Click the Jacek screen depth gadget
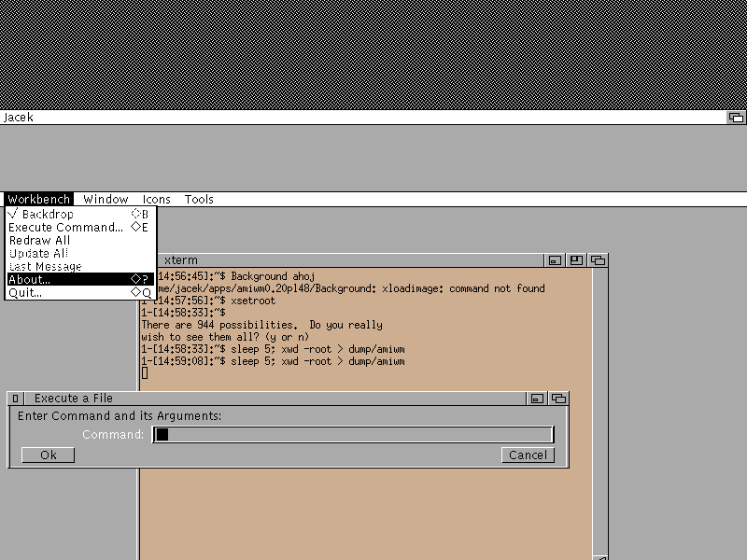The width and height of the screenshot is (747, 560). pyautogui.click(x=736, y=118)
